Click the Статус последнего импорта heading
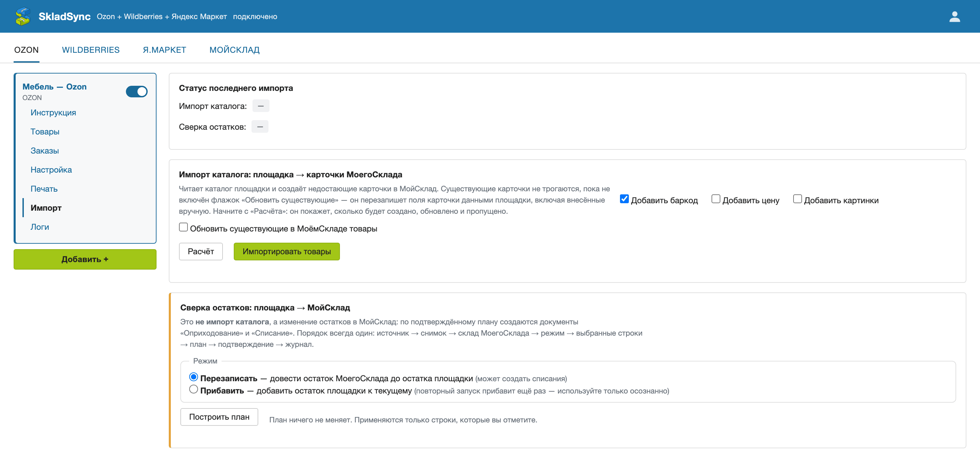The width and height of the screenshot is (980, 467). point(236,88)
